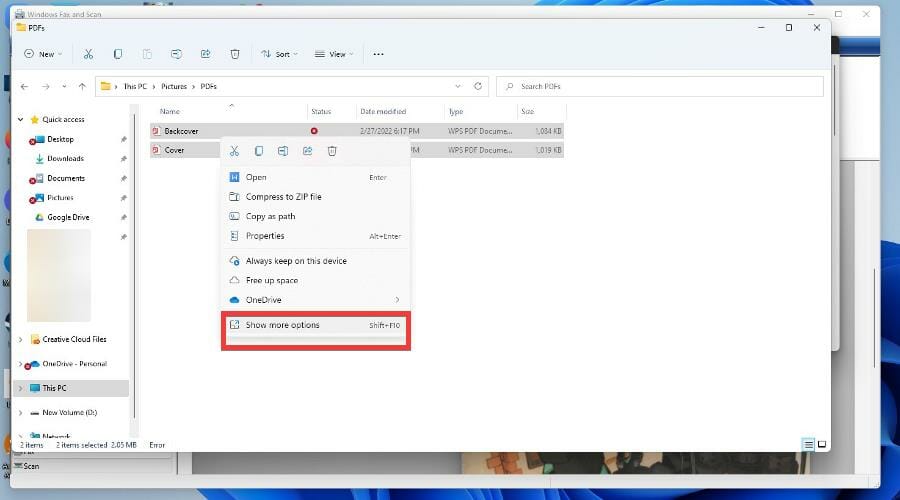Open the Sort dropdown
The width and height of the screenshot is (900, 500).
[x=280, y=54]
